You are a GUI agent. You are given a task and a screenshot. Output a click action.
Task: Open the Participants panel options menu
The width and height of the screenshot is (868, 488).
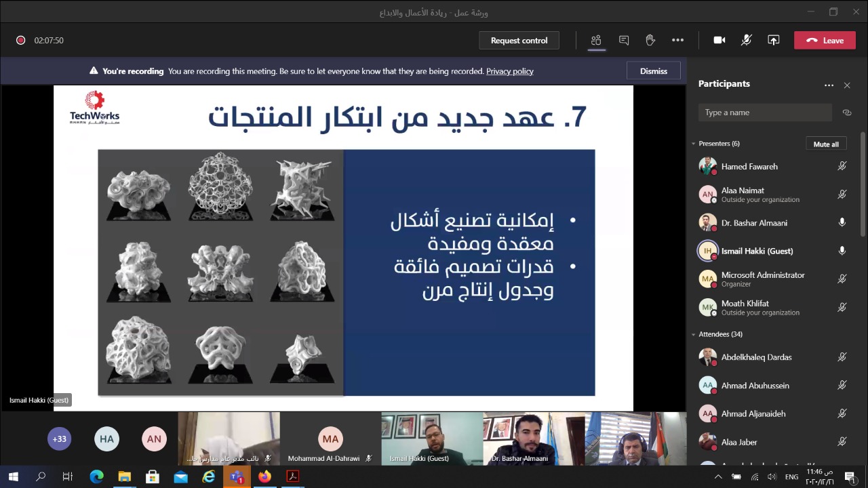pos(829,84)
